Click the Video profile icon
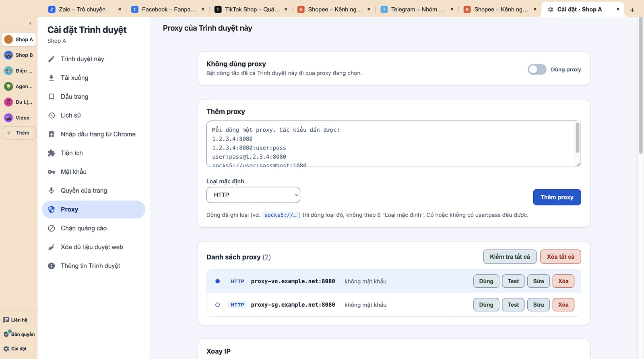Image resolution: width=644 pixels, height=359 pixels. pos(8,118)
